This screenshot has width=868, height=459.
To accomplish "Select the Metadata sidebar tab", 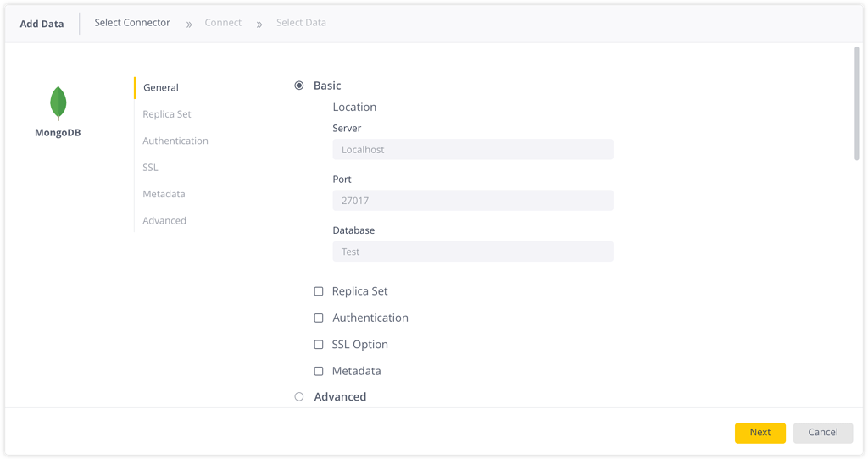I will (164, 194).
